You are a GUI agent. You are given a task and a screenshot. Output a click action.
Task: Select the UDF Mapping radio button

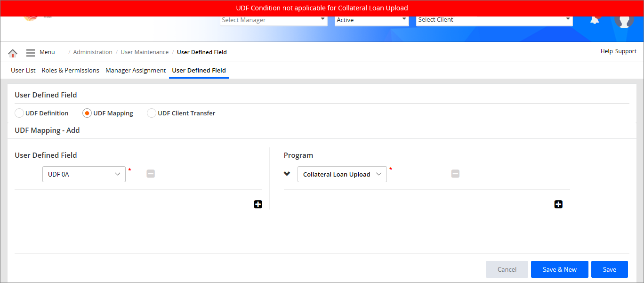(87, 113)
